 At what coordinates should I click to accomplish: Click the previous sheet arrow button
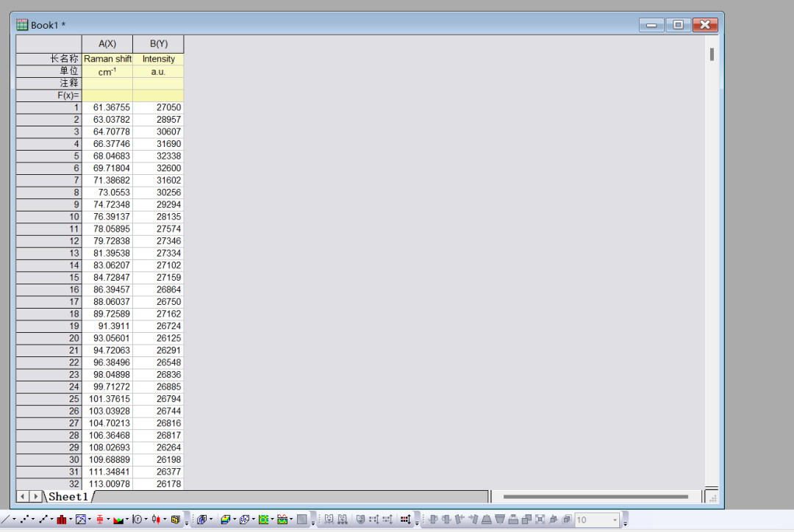(23, 497)
